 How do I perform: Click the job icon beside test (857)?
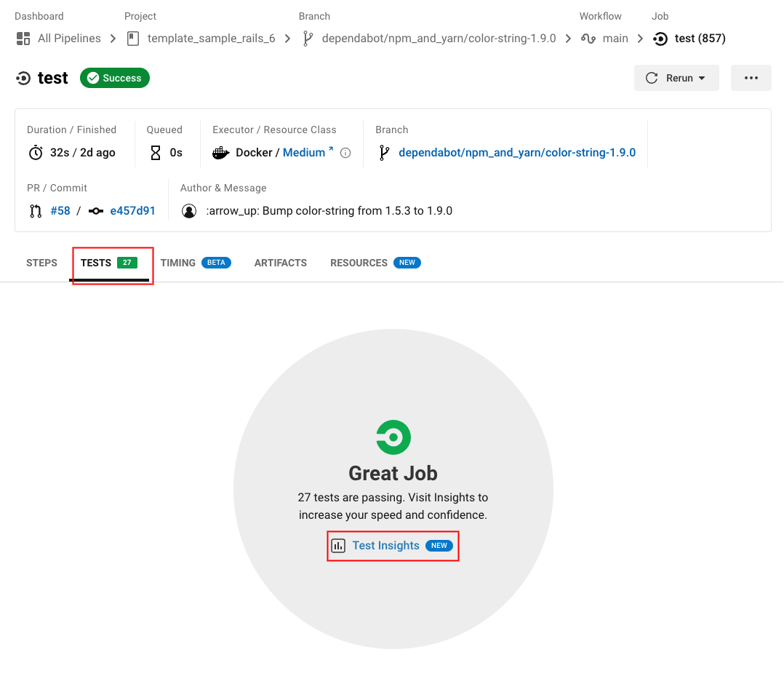[660, 39]
